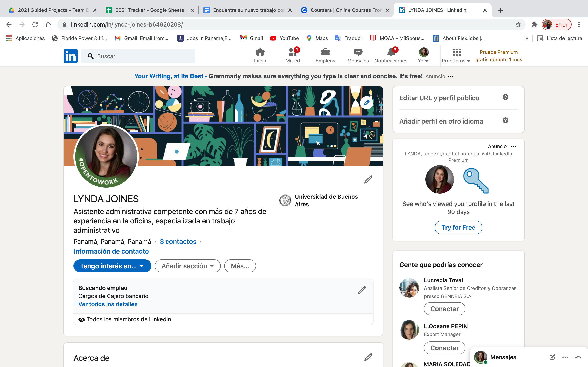Open the Yo profile menu
This screenshot has width=588, height=367.
pyautogui.click(x=423, y=56)
